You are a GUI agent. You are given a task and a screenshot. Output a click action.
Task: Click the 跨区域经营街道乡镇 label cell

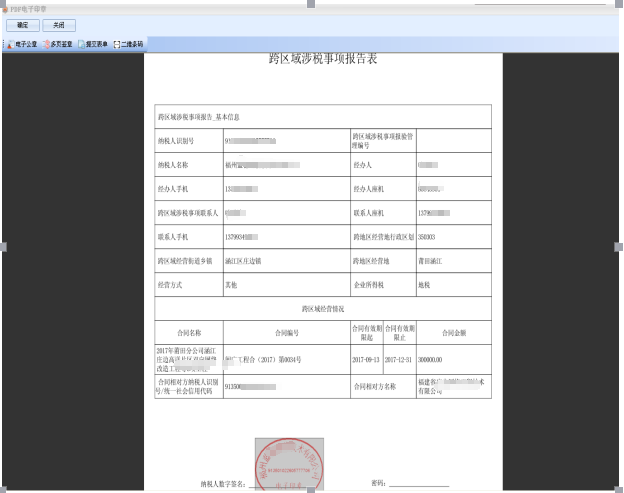pyautogui.click(x=189, y=261)
